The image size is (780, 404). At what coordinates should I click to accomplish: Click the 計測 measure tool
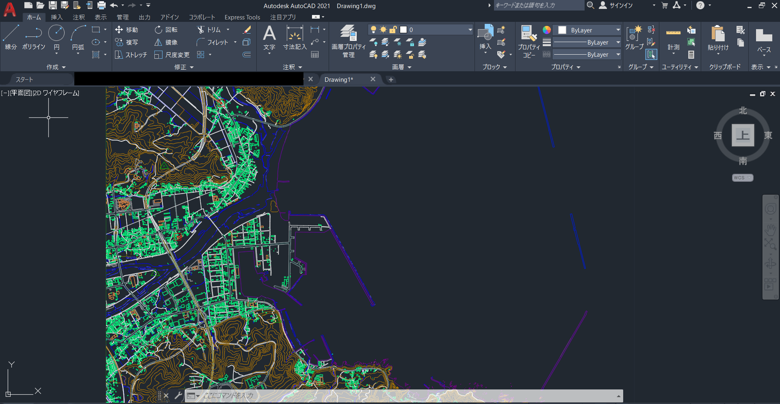click(673, 38)
